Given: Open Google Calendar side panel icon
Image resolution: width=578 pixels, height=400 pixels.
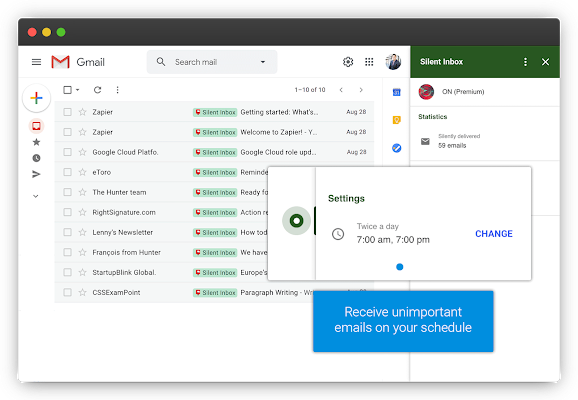Looking at the screenshot, I should pyautogui.click(x=396, y=92).
